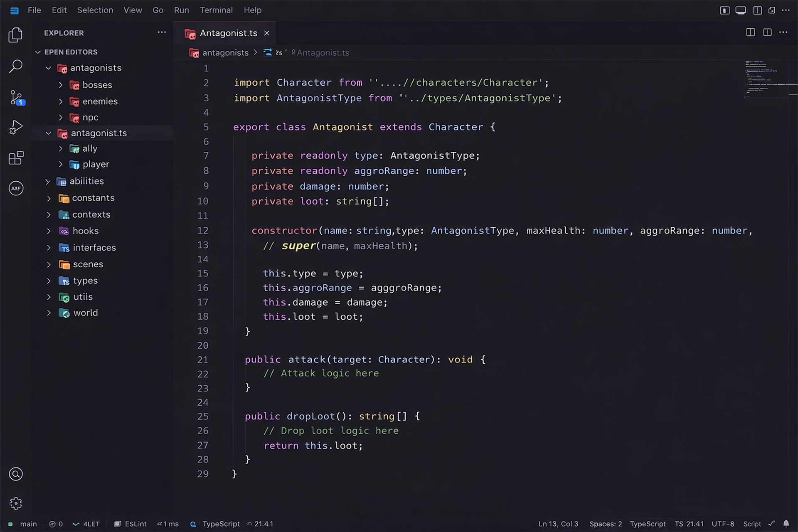Collapse the EPEN EDITORS section
798x532 pixels.
(x=38, y=52)
